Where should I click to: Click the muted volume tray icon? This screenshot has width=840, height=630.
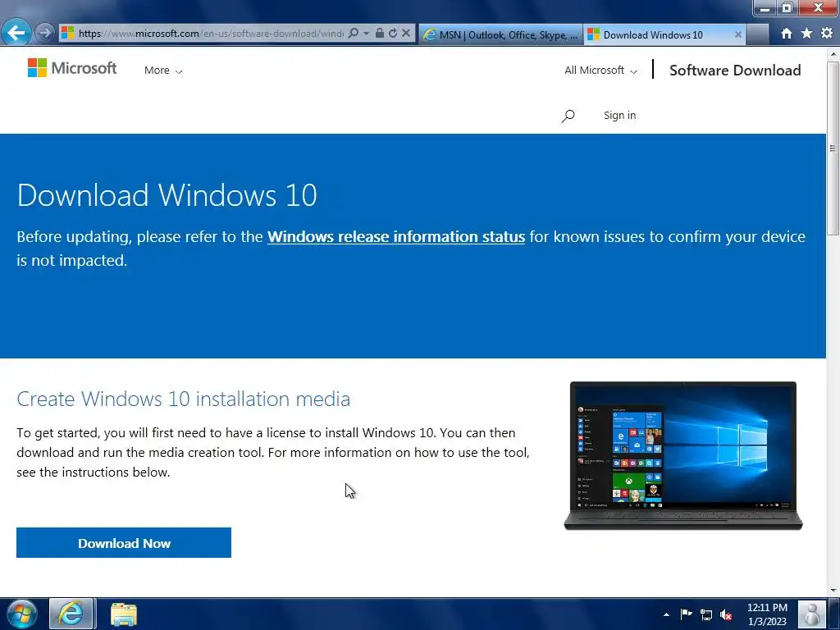[x=726, y=615]
